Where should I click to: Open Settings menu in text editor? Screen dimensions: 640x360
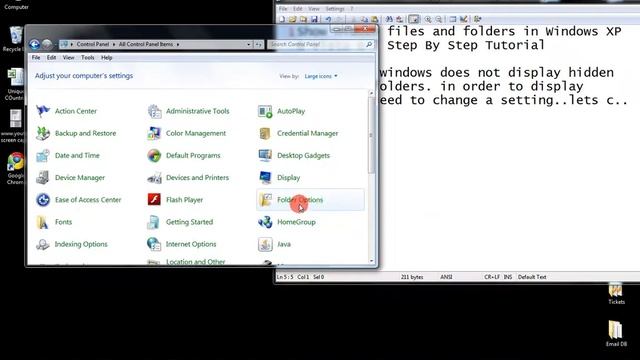[x=335, y=9]
